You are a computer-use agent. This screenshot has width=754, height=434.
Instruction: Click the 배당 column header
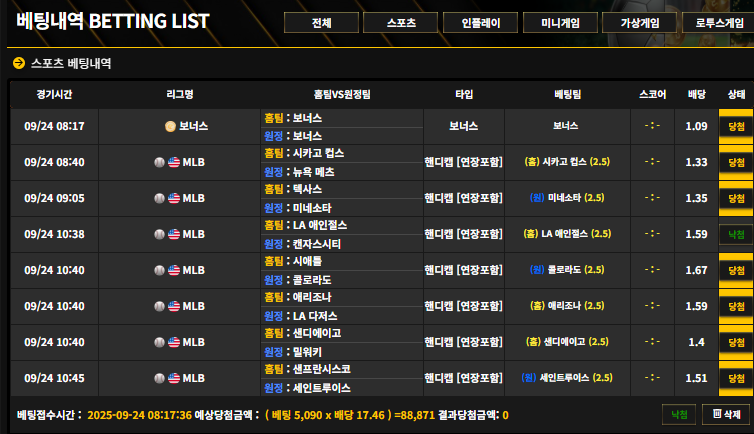point(696,94)
